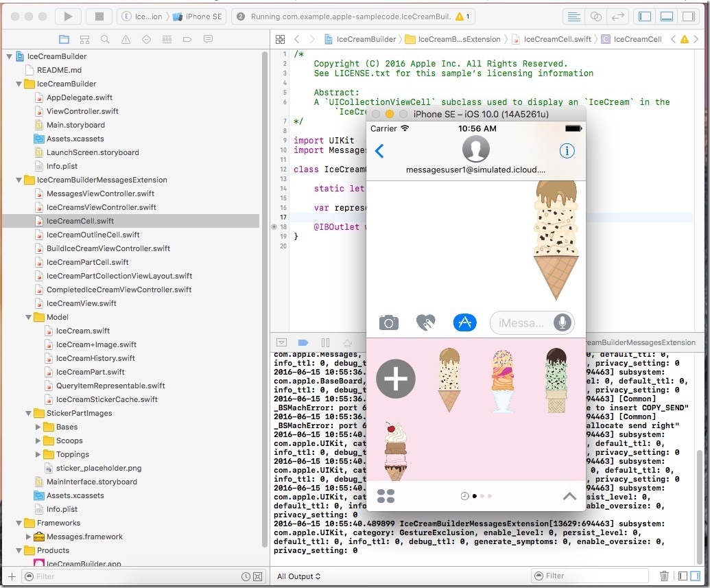The height and width of the screenshot is (588, 710).
Task: Open the Debug navigator icon
Action: (167, 39)
